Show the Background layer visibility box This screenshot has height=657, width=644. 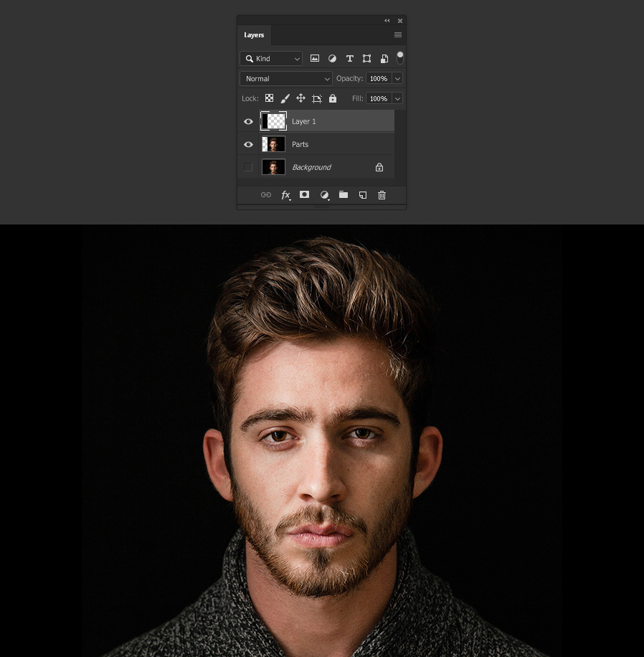pos(248,167)
